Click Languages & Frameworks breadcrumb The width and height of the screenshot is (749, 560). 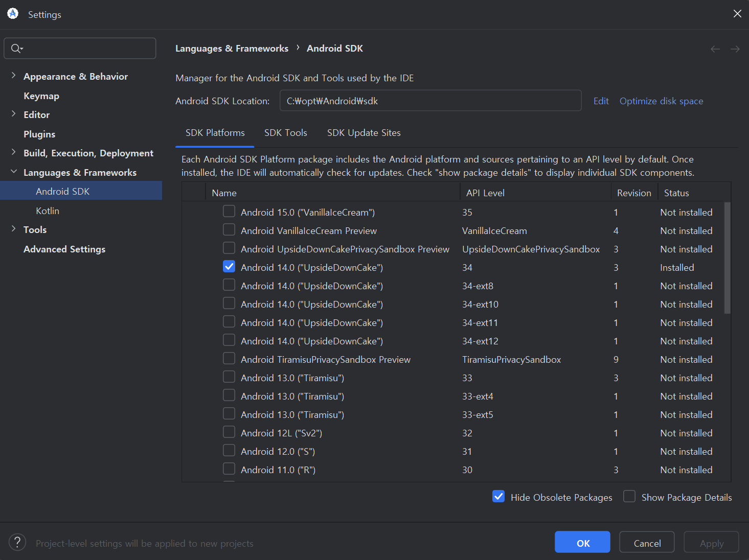tap(232, 49)
